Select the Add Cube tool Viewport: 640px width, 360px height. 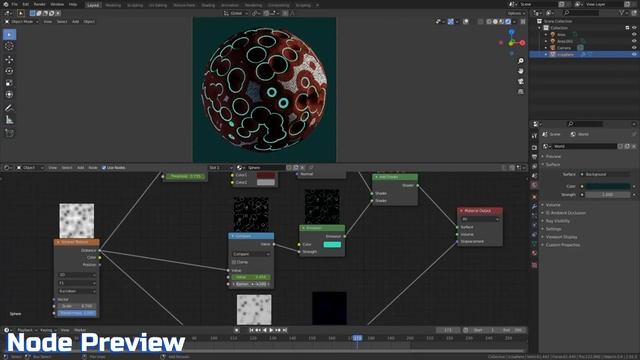pyautogui.click(x=9, y=133)
